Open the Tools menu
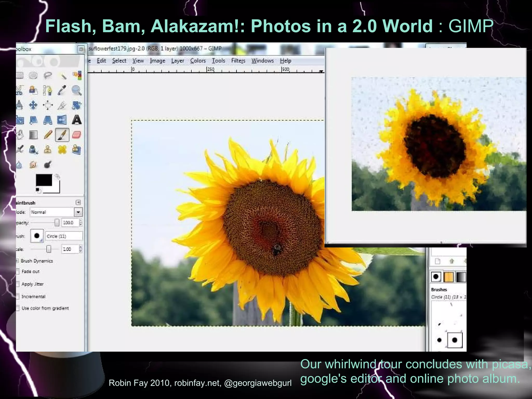This screenshot has height=399, width=532. 218,61
